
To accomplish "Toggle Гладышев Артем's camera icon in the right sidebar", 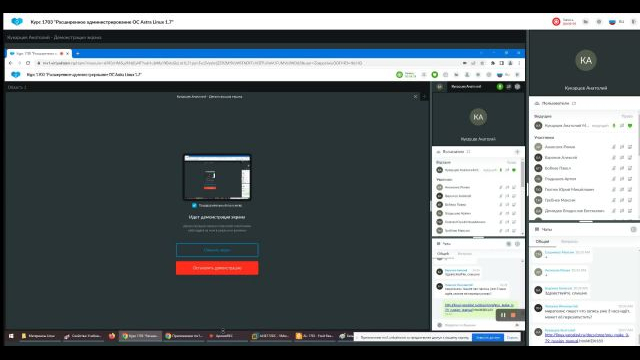I will [x=622, y=179].
